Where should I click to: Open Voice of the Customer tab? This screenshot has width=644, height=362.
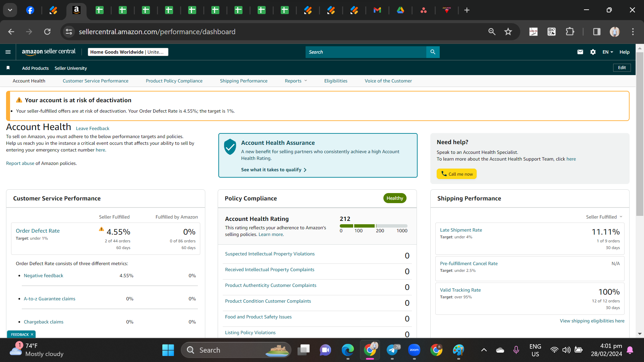388,81
